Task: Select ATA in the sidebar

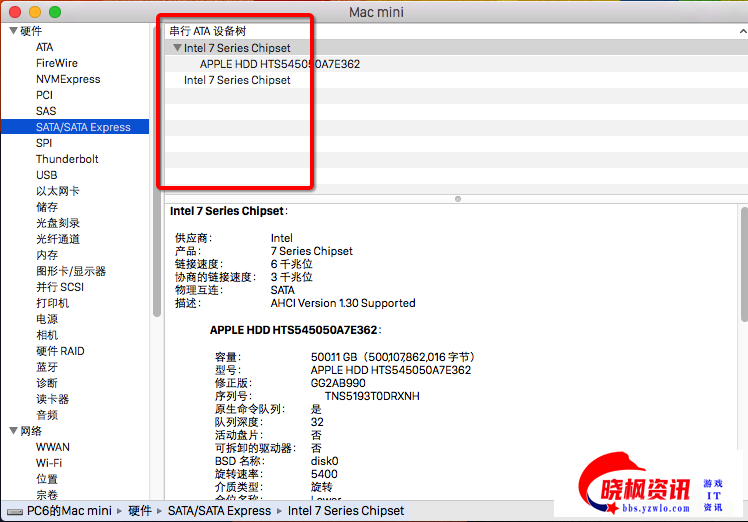Action: [44, 47]
